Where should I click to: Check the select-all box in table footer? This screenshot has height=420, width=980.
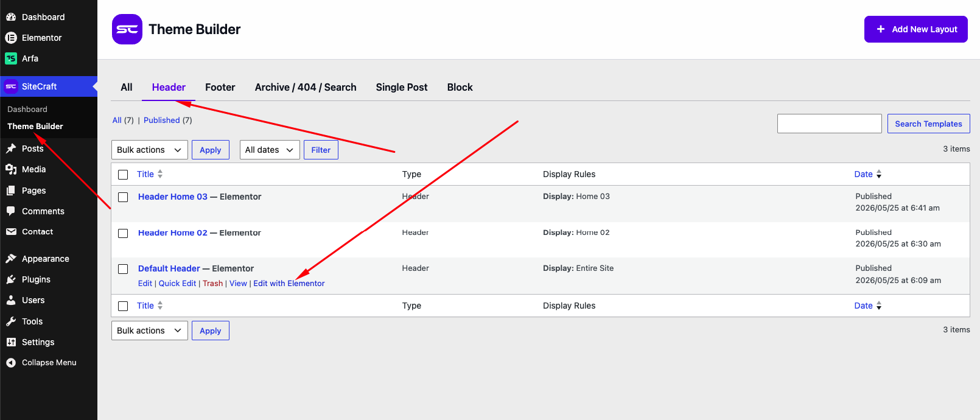[123, 306]
